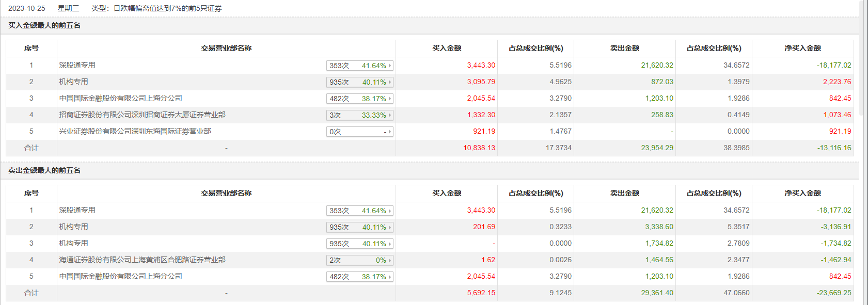
Task: Click 深股通专用 in the 卖出 table
Action: [x=77, y=210]
